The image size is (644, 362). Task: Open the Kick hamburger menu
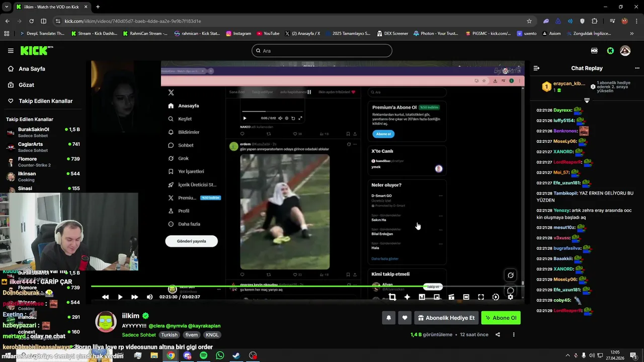(x=11, y=51)
